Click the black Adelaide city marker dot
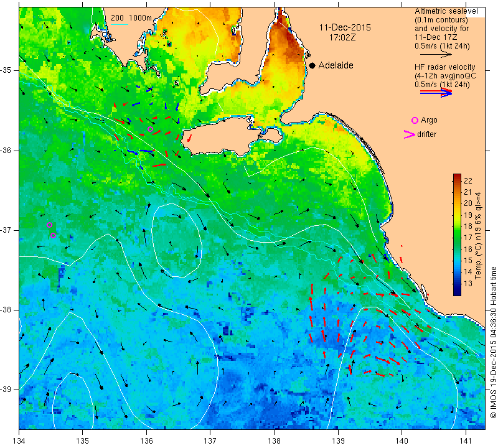 [x=312, y=65]
